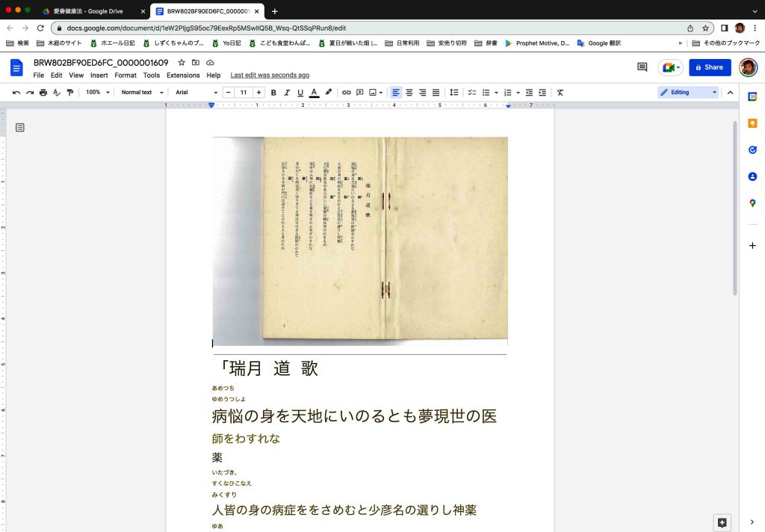The height and width of the screenshot is (532, 765).
Task: Open 'Last edit was seconds ago' history link
Action: pyautogui.click(x=270, y=75)
